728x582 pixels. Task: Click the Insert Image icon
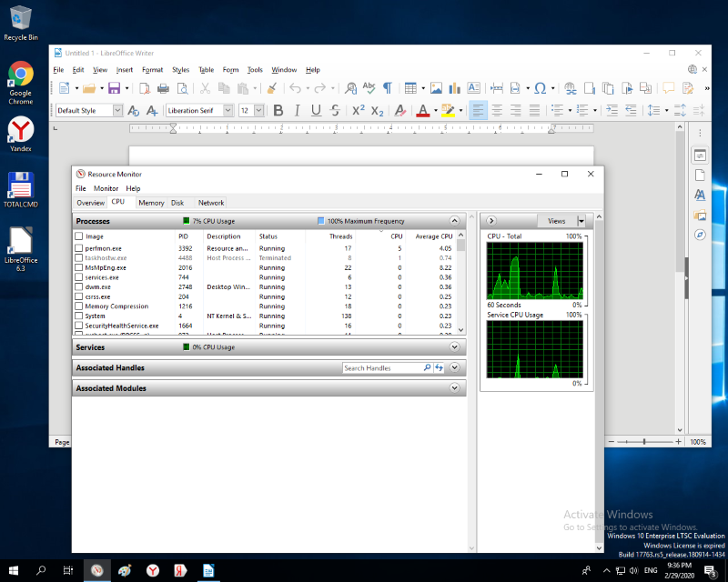point(436,87)
